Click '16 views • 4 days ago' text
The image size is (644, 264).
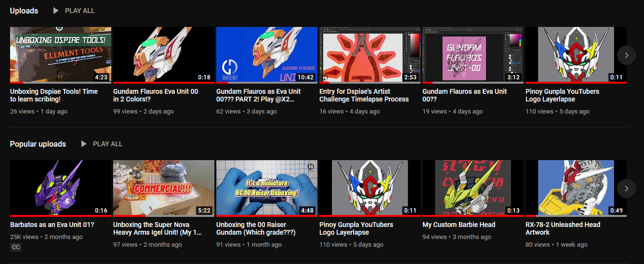(350, 112)
